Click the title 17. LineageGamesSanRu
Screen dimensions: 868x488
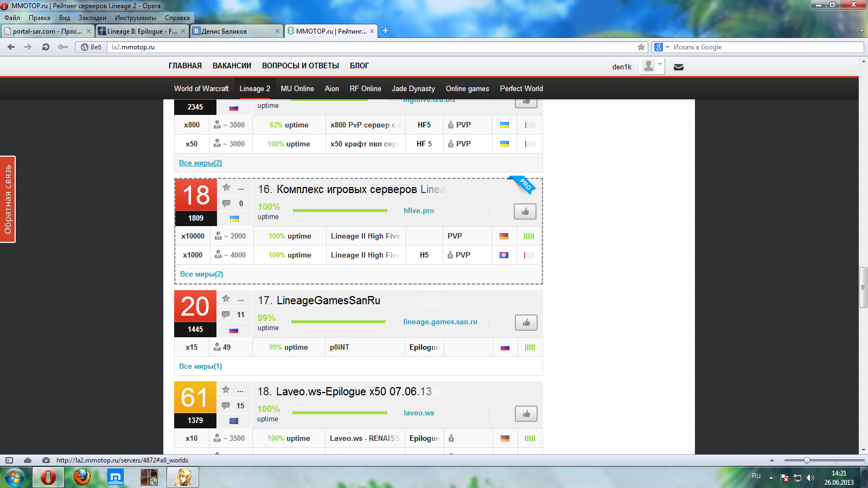point(319,300)
